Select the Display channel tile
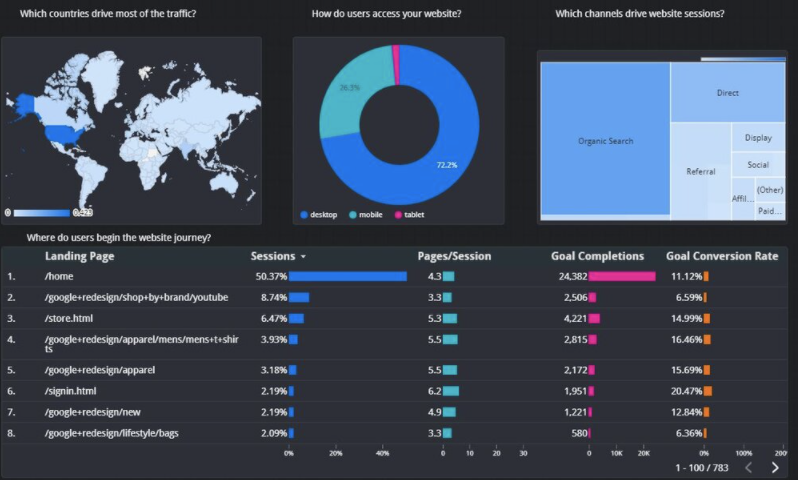 (757, 138)
